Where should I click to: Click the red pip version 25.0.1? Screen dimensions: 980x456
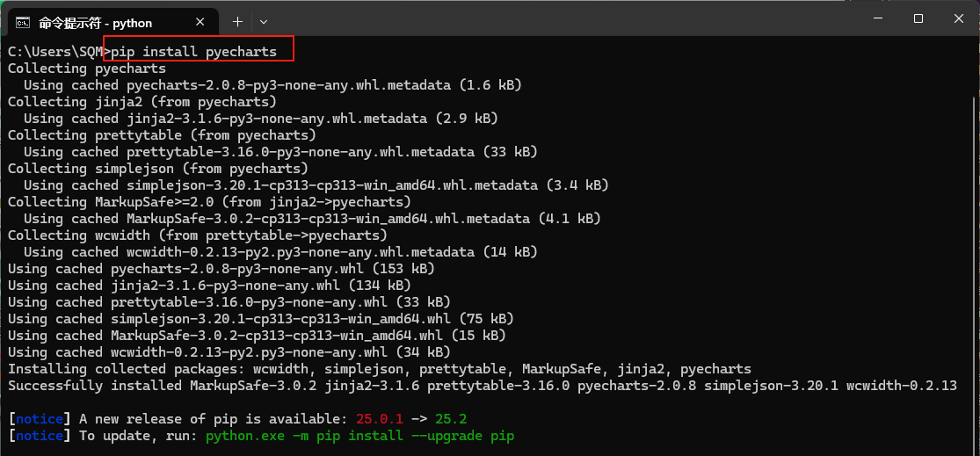380,419
